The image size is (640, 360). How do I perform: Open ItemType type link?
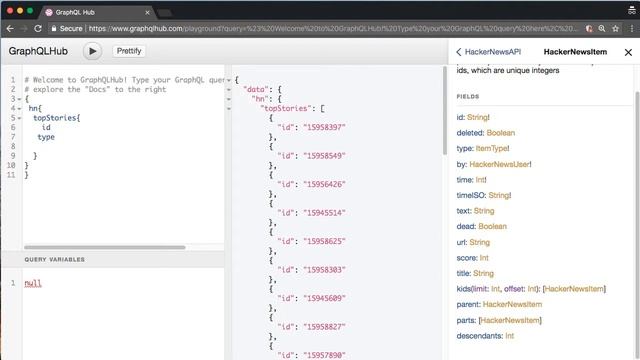(492, 148)
